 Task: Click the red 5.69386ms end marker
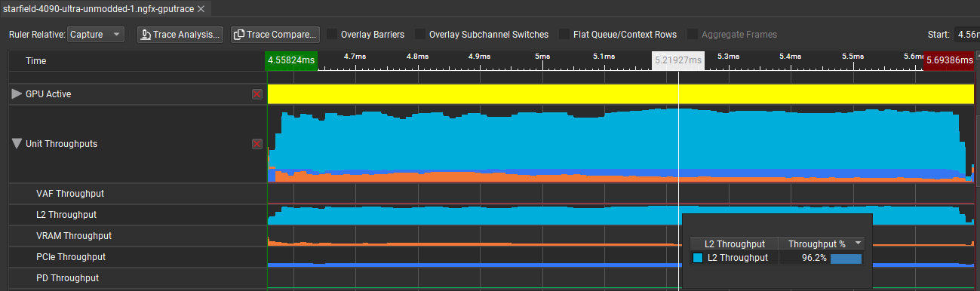tap(949, 60)
